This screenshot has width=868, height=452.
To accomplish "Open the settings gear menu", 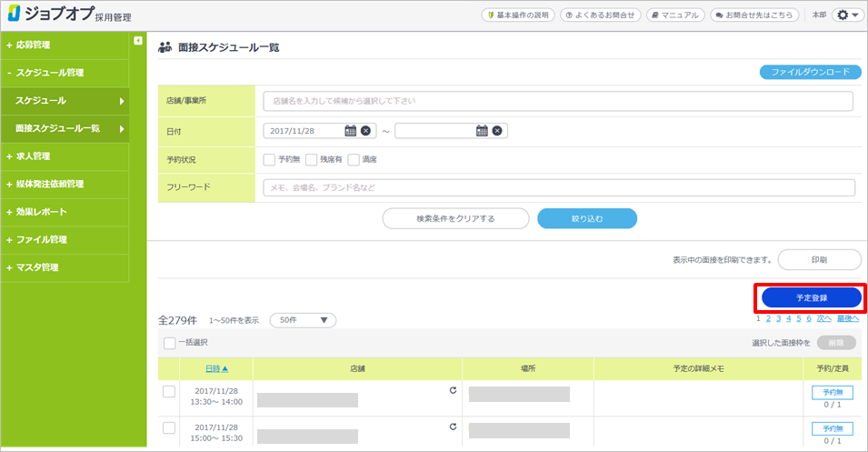I will pyautogui.click(x=847, y=15).
